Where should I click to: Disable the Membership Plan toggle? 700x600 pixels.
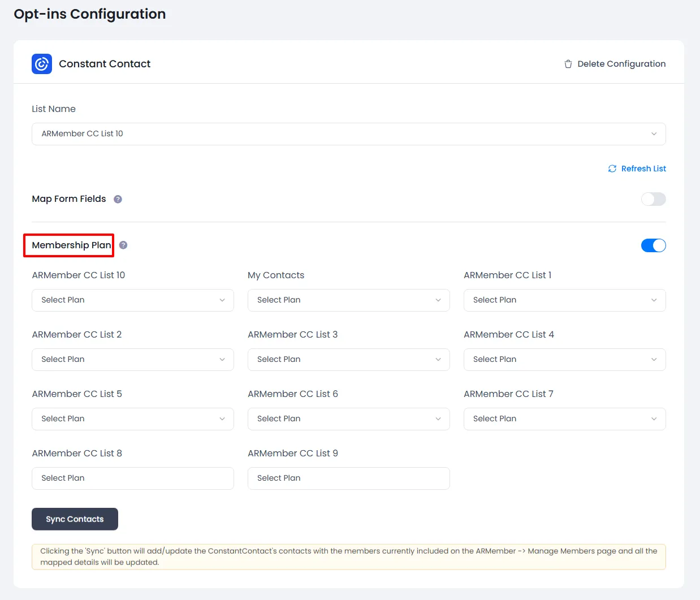coord(653,245)
